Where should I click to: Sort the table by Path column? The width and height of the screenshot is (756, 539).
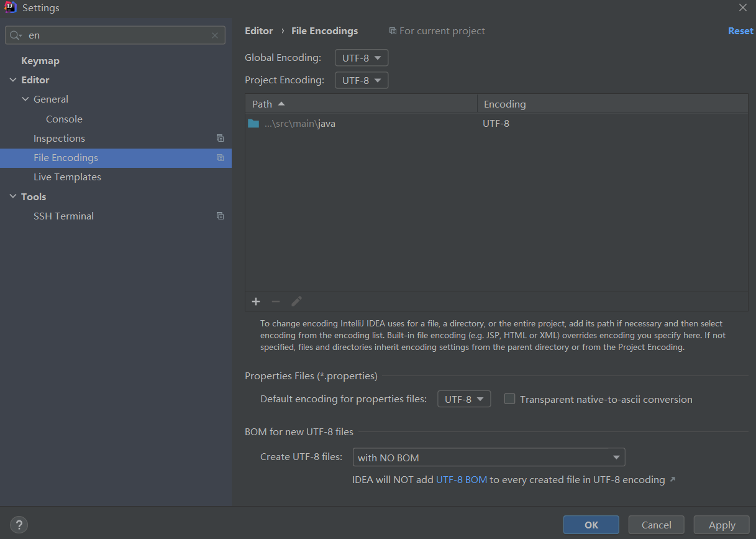pyautogui.click(x=361, y=104)
